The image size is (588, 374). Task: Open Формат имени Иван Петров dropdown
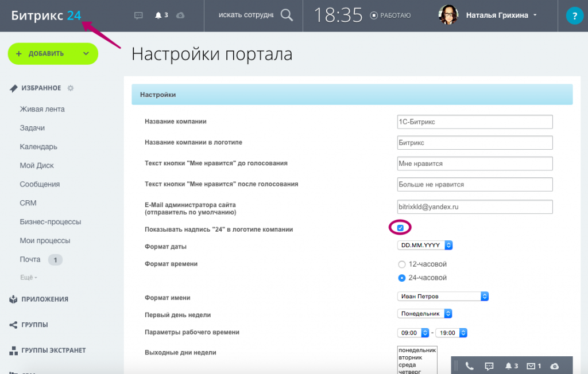pyautogui.click(x=443, y=297)
